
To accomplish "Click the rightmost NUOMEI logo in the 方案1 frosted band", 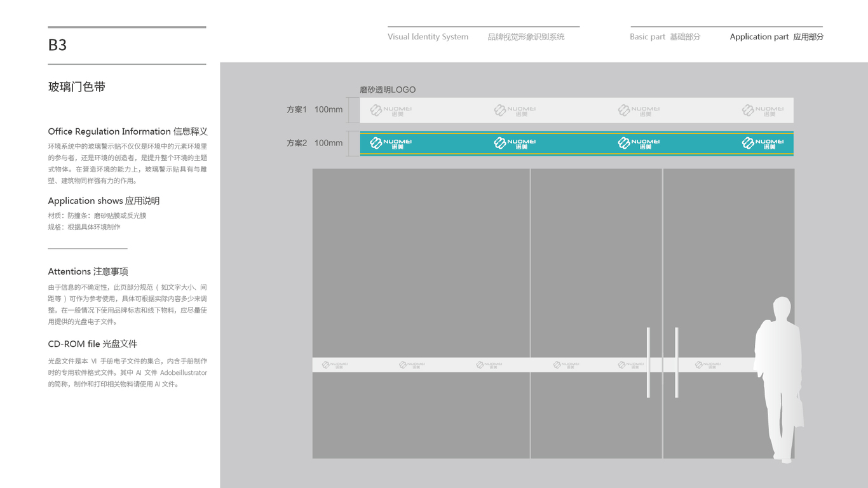I will tap(763, 111).
